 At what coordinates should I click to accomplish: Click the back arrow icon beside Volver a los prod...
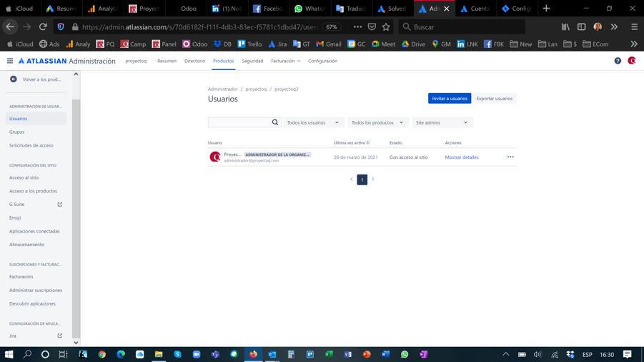point(14,79)
